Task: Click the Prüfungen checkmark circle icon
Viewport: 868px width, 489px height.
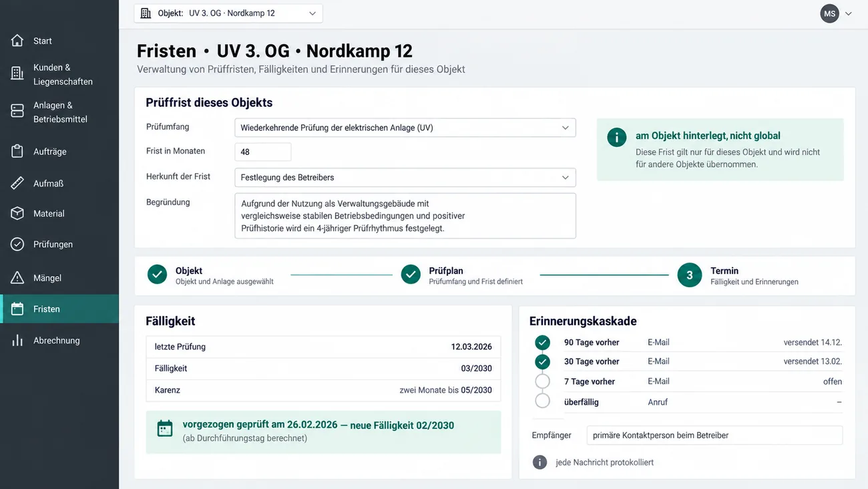Action: click(17, 244)
